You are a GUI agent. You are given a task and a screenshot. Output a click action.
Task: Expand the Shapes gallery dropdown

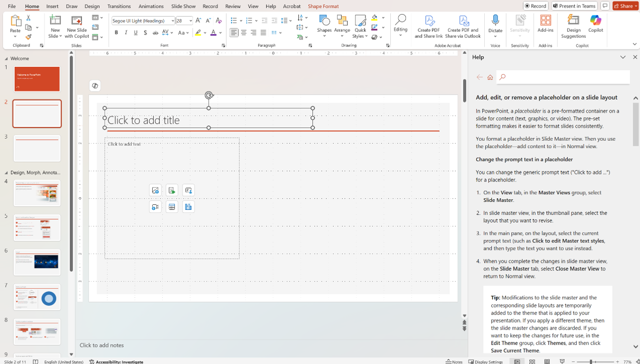324,36
